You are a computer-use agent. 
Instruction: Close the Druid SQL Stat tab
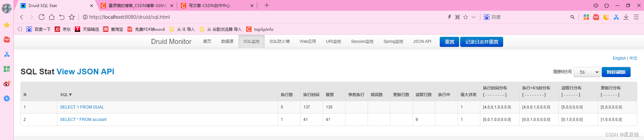(x=92, y=6)
